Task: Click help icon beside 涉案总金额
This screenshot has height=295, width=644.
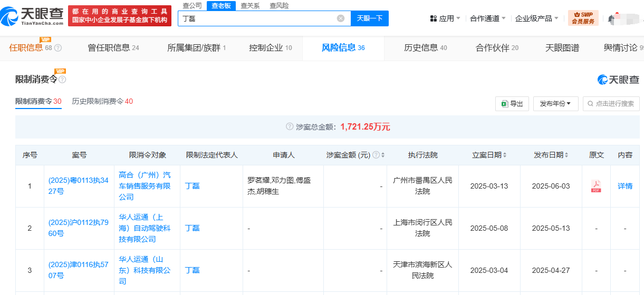Action: (x=289, y=126)
